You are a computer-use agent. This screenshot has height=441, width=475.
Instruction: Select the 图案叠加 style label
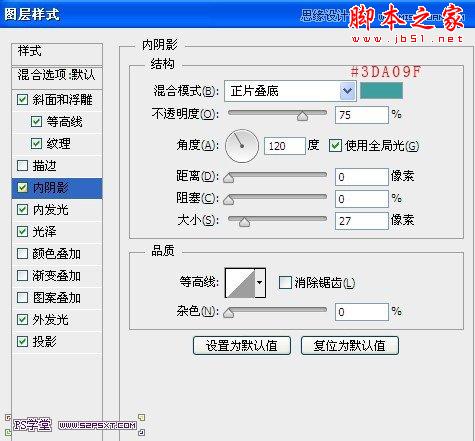[56, 298]
